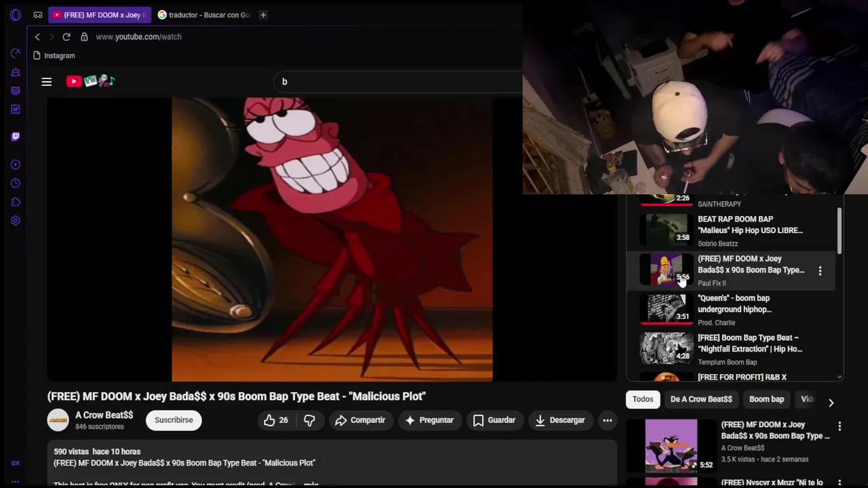
Task: Switch to the MF DOOM YouTube tab
Action: (100, 15)
